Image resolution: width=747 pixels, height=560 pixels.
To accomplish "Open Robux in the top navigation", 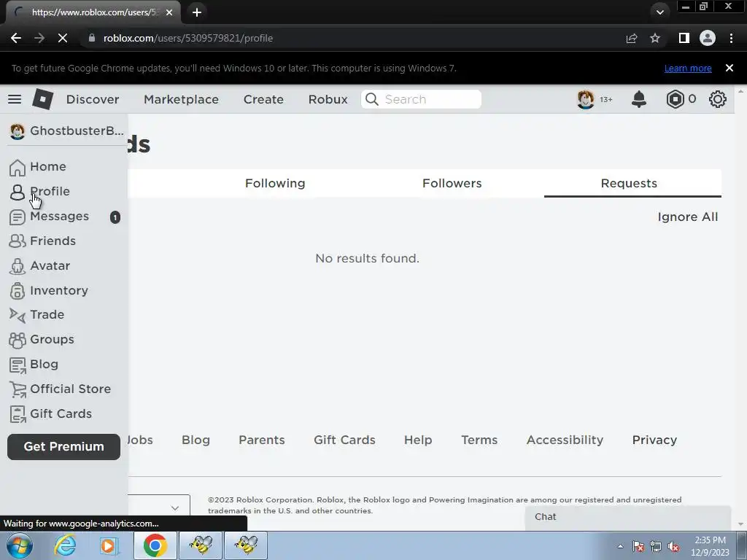I will [x=328, y=99].
